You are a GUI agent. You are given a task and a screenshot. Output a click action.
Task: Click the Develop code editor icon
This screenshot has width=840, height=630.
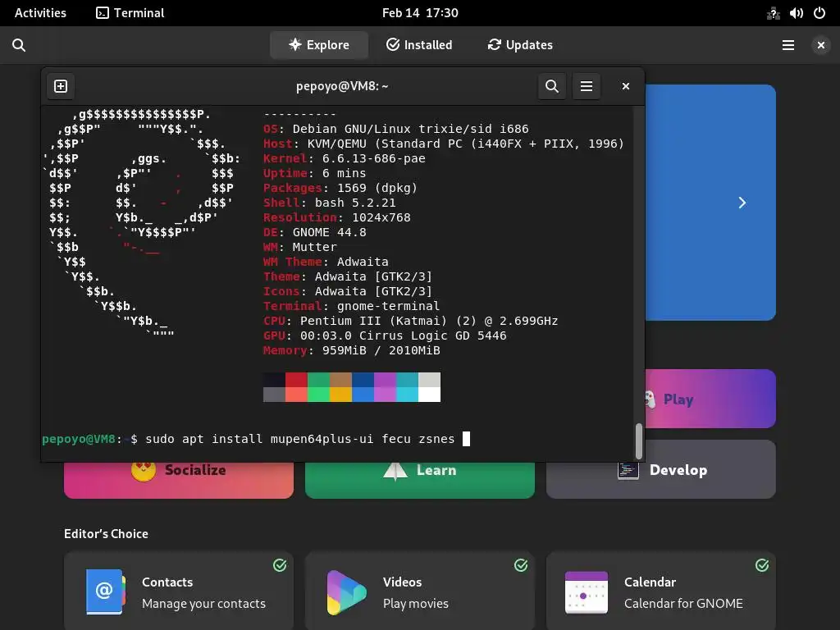(x=628, y=471)
